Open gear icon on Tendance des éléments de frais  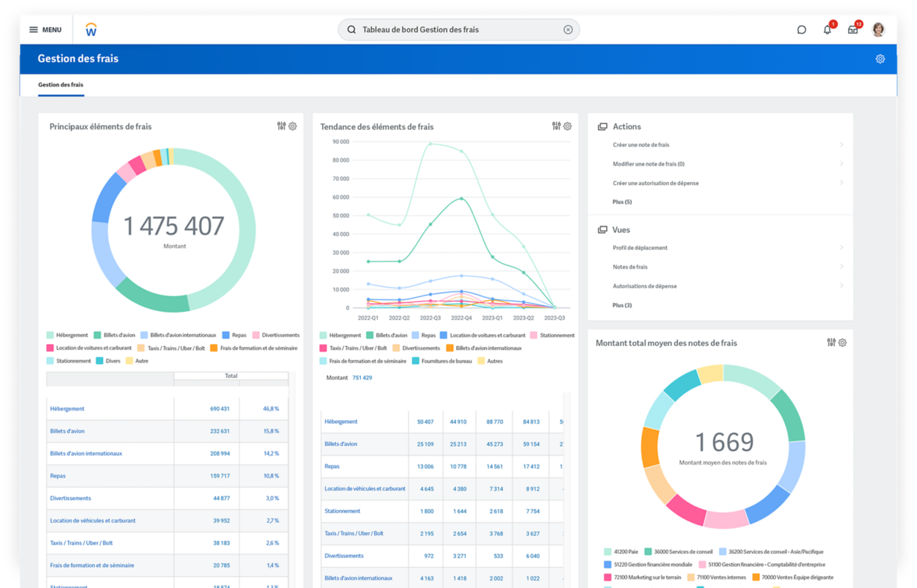coord(568,126)
